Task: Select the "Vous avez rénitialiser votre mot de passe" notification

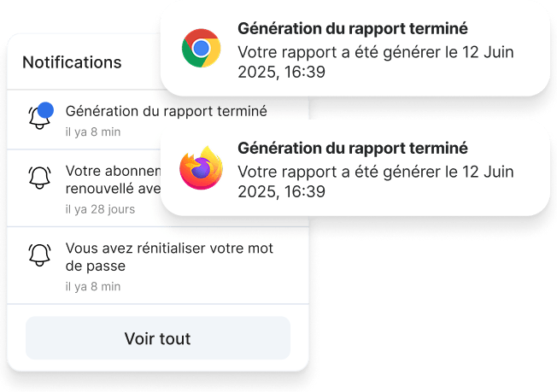Action: tap(169, 257)
